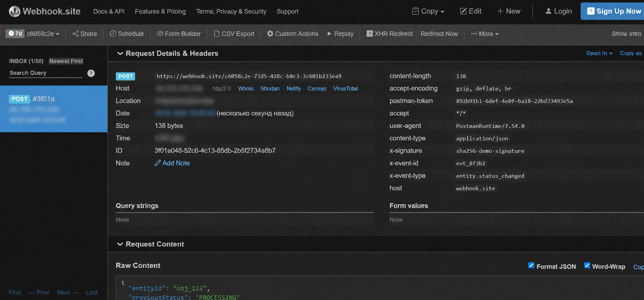Click the Edit pencil button

click(x=470, y=11)
